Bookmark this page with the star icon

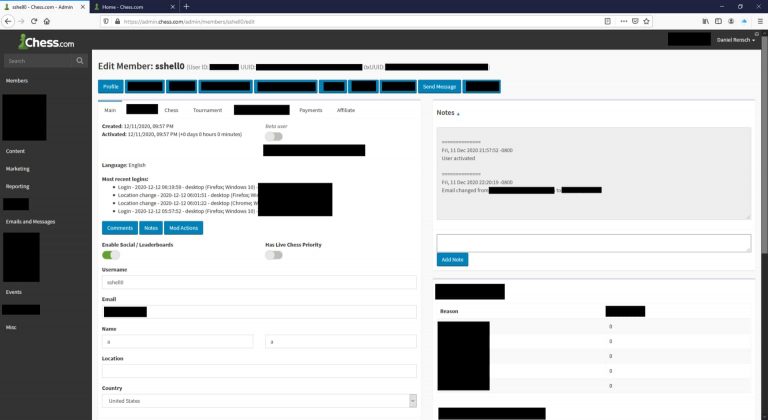tap(647, 21)
